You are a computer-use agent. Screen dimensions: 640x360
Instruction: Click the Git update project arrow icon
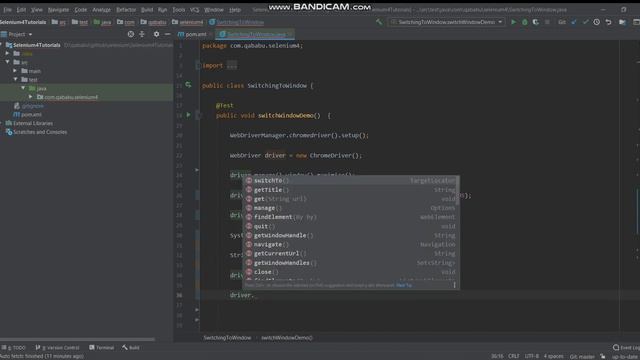point(574,22)
